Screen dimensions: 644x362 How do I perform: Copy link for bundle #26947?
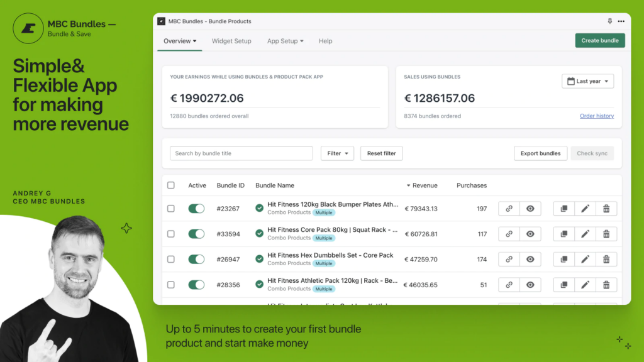509,260
